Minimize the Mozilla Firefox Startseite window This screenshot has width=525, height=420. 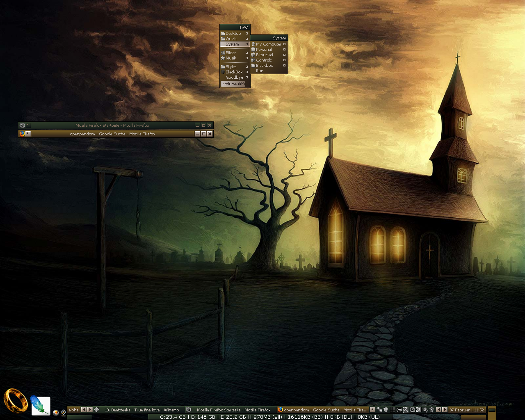pyautogui.click(x=197, y=125)
